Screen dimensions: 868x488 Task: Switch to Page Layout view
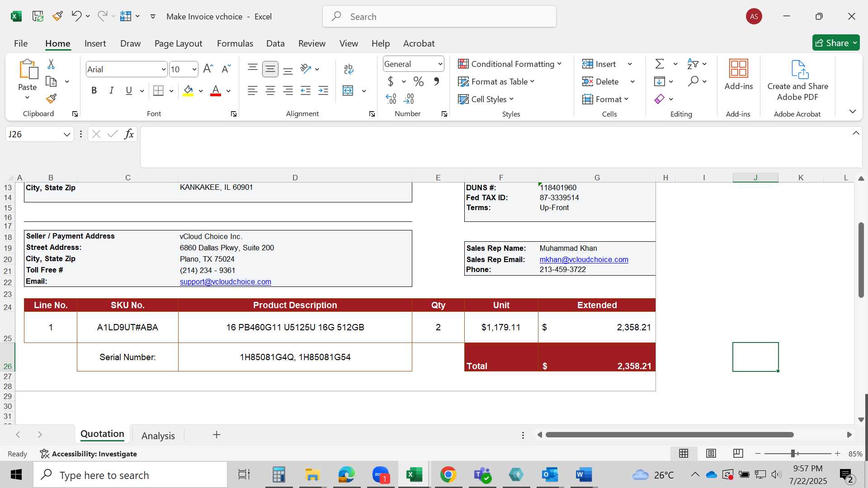coord(711,453)
